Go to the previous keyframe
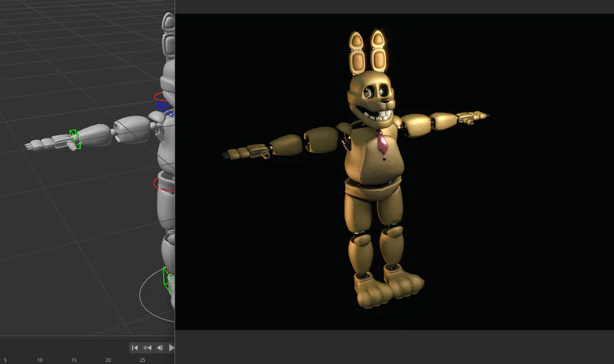This screenshot has width=614, height=364. pos(147,348)
